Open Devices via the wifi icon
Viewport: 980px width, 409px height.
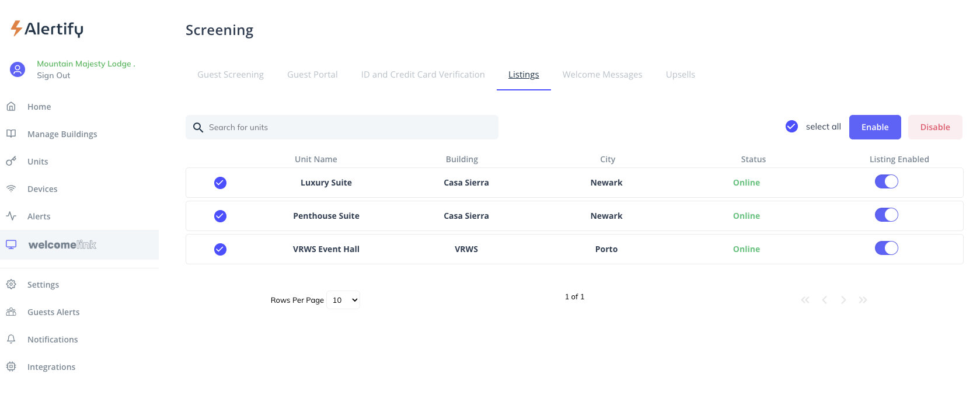11,188
